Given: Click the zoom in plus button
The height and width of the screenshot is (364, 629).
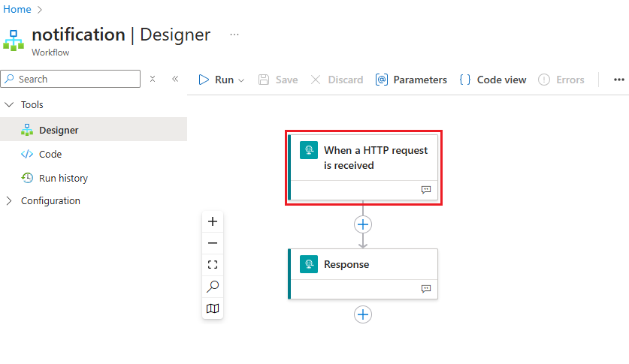Looking at the screenshot, I should click(x=213, y=221).
